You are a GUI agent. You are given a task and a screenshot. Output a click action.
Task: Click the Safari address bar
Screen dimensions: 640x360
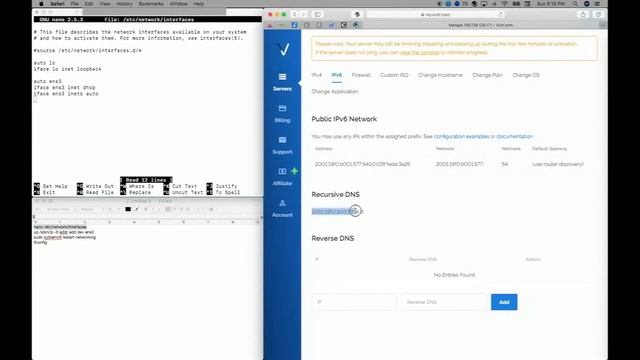436,14
